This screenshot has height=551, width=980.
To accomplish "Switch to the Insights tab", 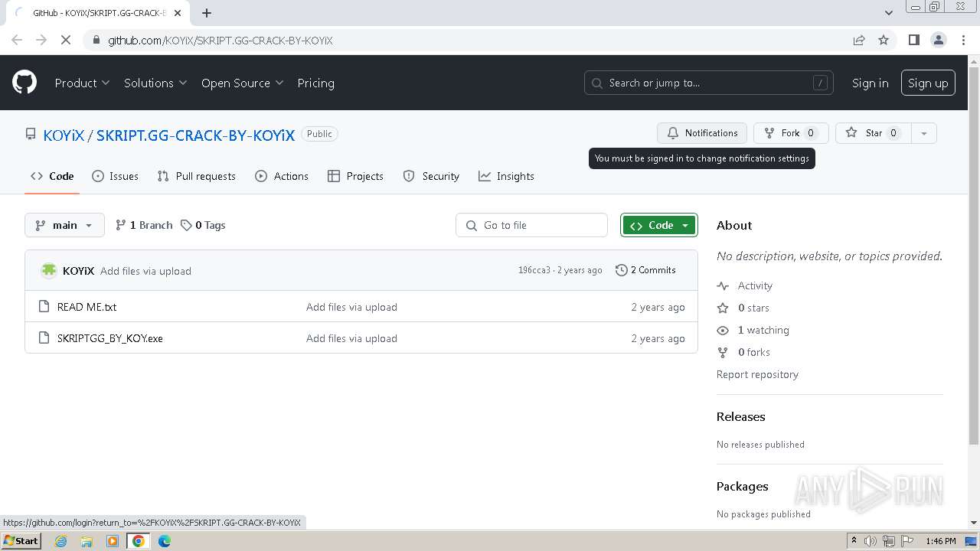I will tap(506, 176).
